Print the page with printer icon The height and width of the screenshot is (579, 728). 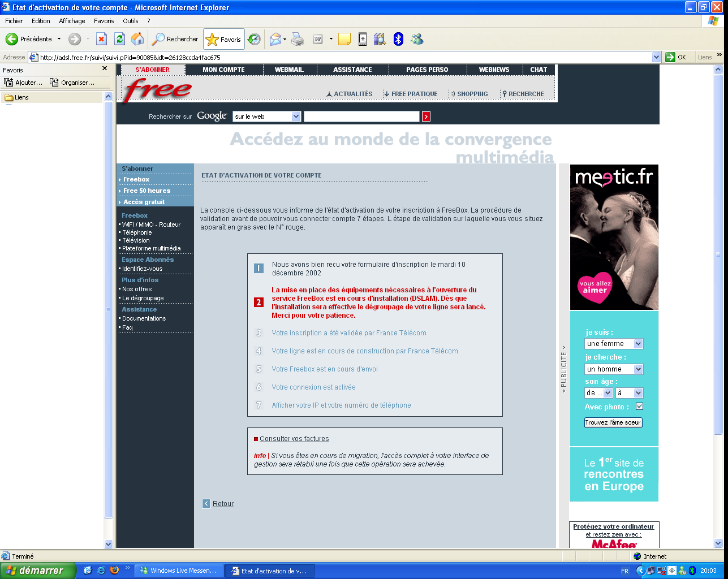click(298, 39)
